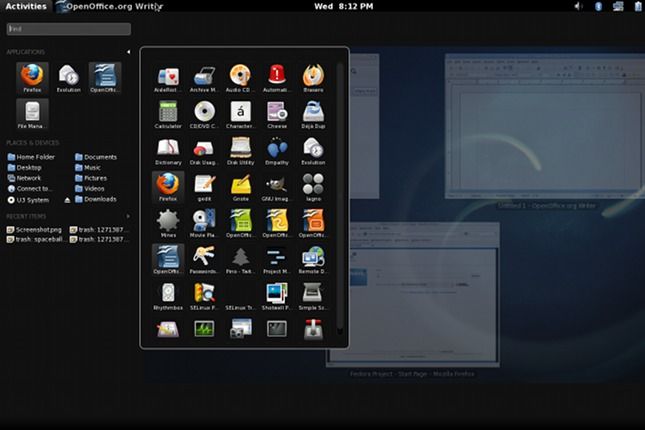This screenshot has width=645, height=430.
Task: Open the Calculator application
Action: coord(168,115)
